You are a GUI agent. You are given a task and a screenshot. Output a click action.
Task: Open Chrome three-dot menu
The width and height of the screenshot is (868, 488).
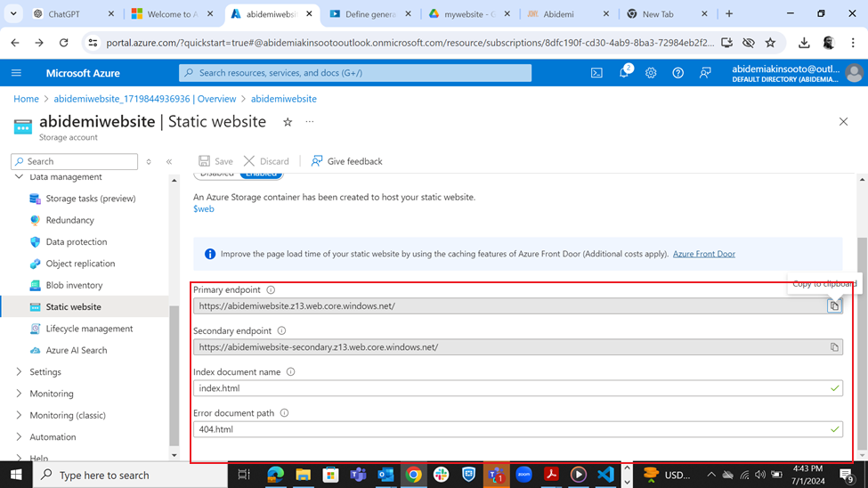tap(853, 43)
